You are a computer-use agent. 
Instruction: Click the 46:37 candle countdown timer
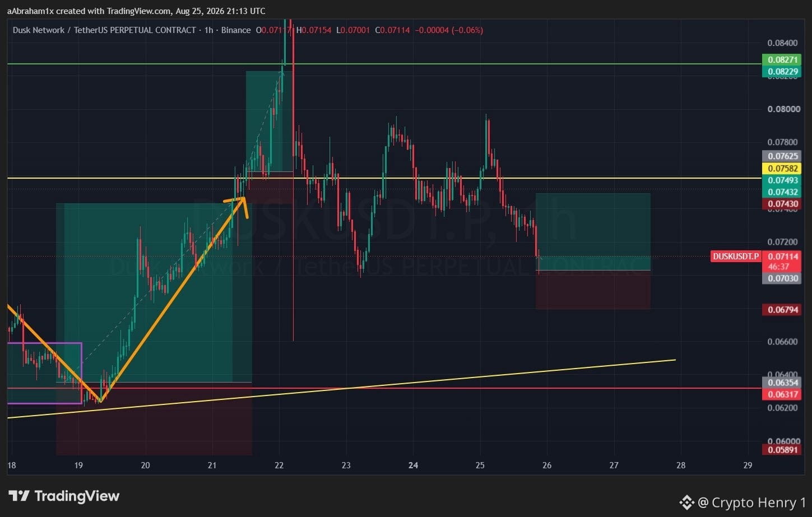pyautogui.click(x=779, y=267)
